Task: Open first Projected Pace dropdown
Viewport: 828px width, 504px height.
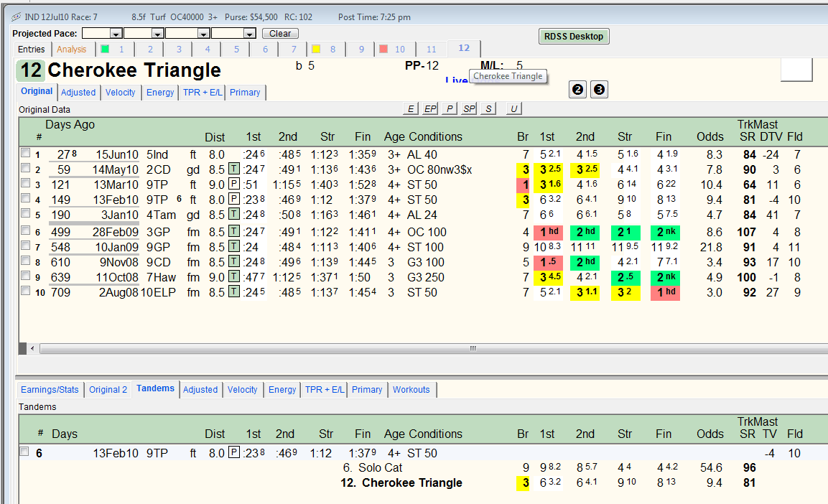Action: point(116,34)
